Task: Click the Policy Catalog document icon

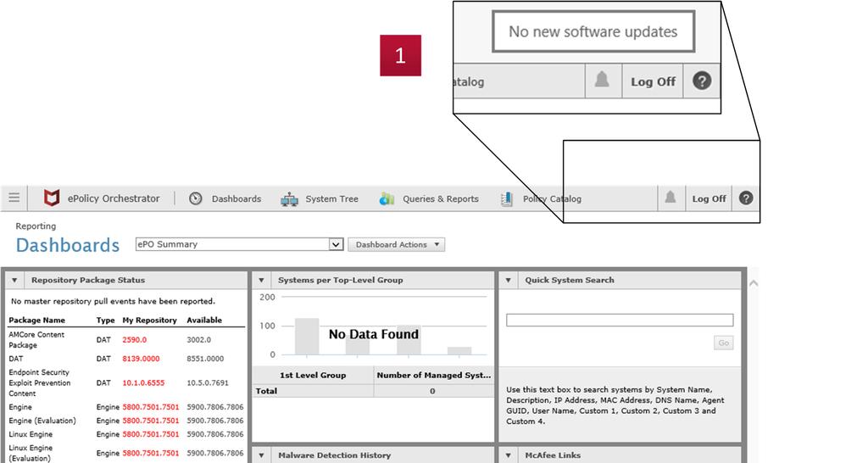Action: [x=506, y=198]
